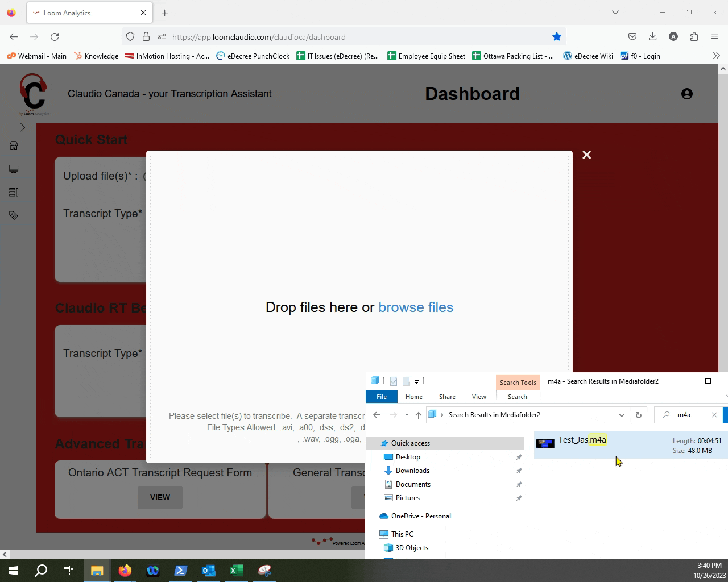Open the Windows Start menu
This screenshot has width=728, height=582.
click(x=14, y=571)
